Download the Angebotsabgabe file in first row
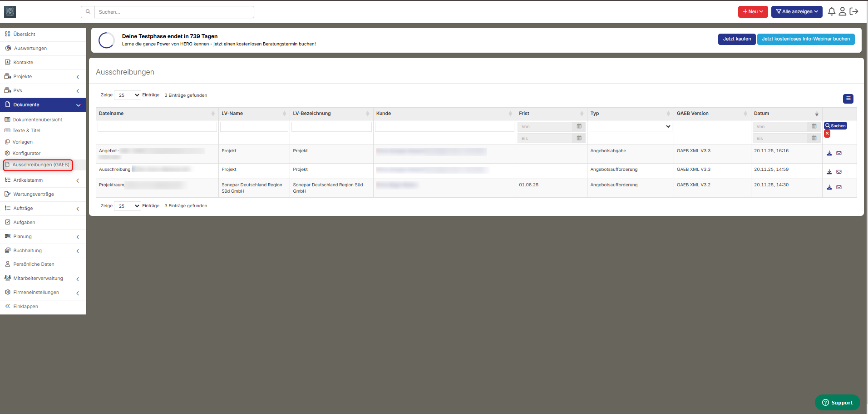The width and height of the screenshot is (868, 414). [829, 153]
